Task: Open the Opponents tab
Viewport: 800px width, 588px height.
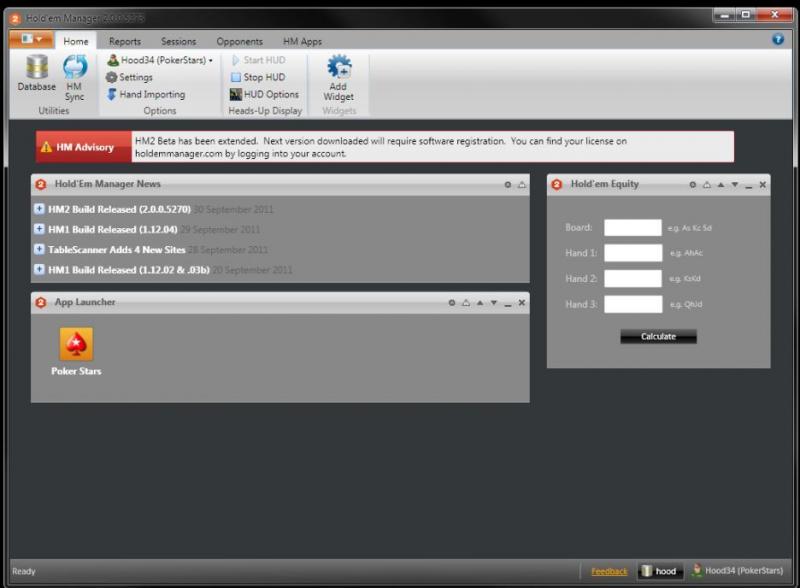Action: coord(239,41)
